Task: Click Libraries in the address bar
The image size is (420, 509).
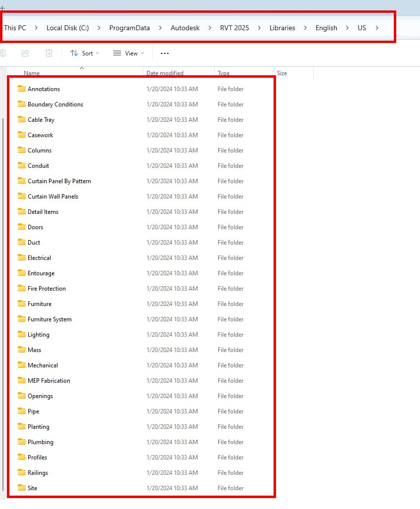Action: pos(282,28)
